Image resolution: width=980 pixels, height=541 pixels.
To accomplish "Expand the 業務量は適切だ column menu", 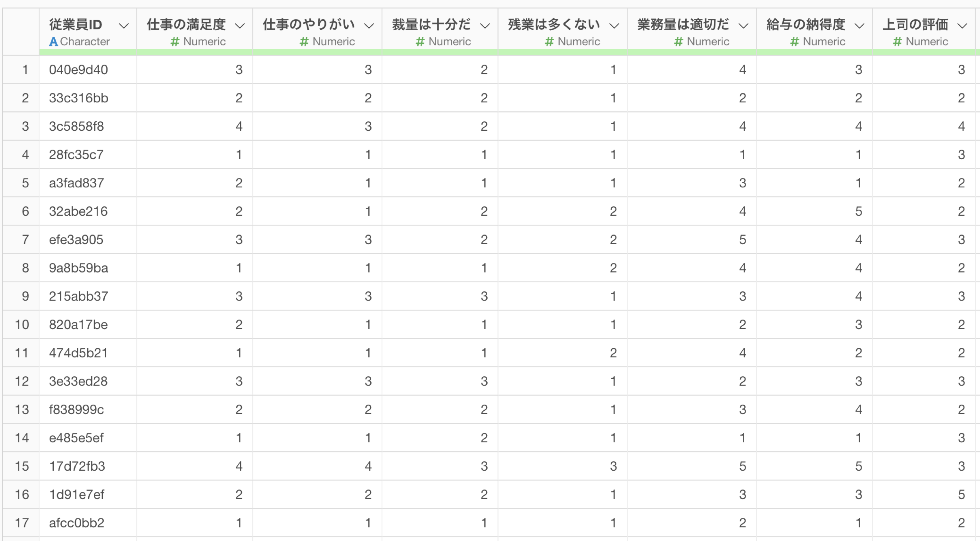I will tap(744, 26).
